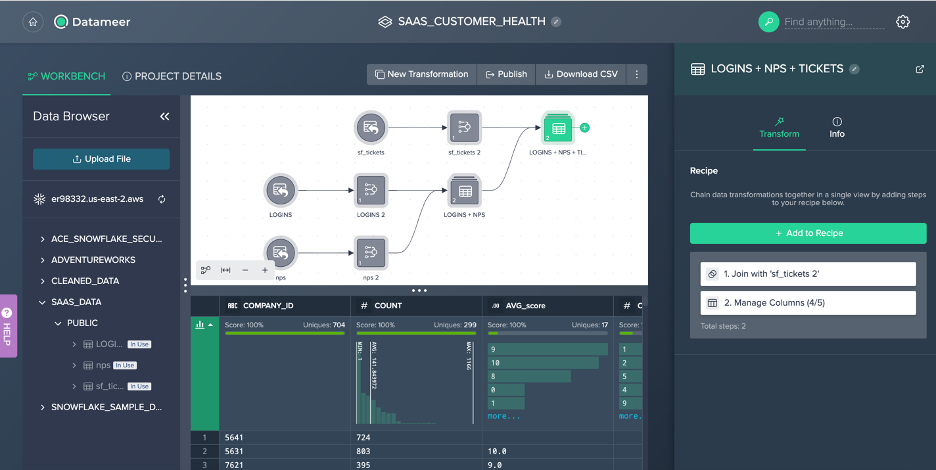Toggle the column profile chart view

click(204, 325)
